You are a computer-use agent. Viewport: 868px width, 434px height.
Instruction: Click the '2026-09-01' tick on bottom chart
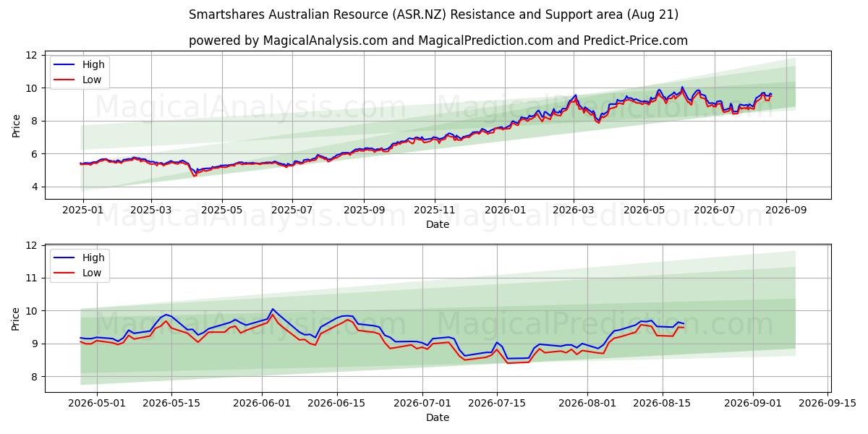(x=754, y=404)
